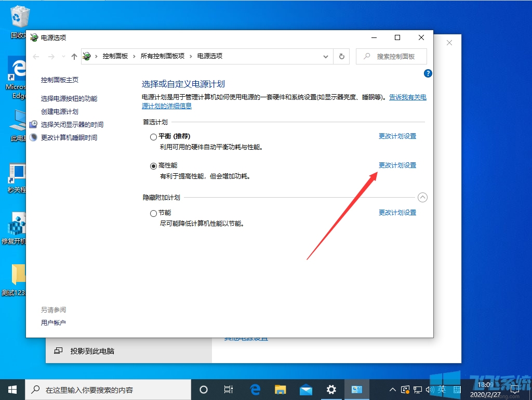Click the Task View icon on the taskbar

coord(229,389)
